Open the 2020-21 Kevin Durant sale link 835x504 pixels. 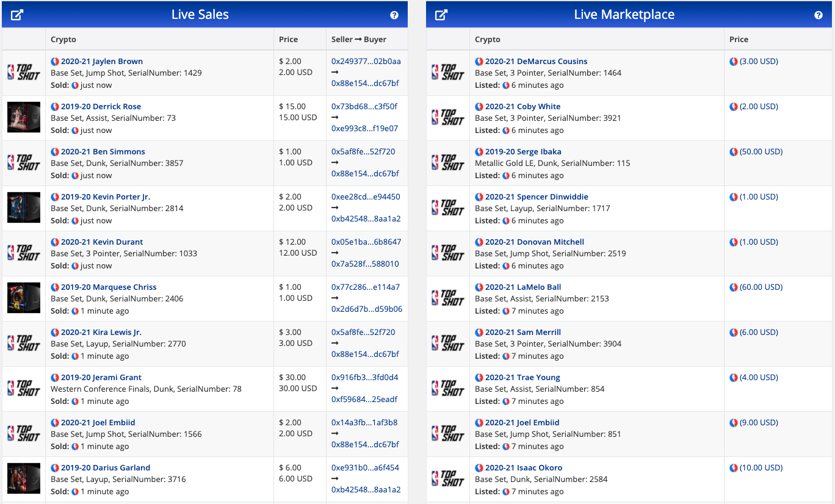102,242
